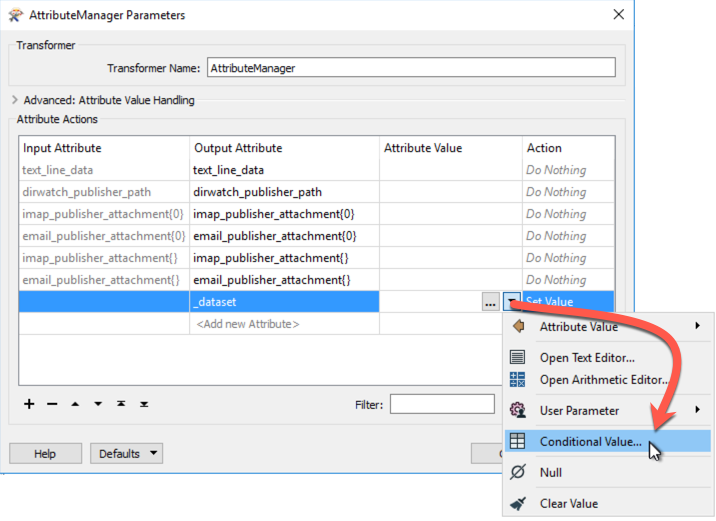This screenshot has width=716, height=521.
Task: Select output imap_publisher_attachment{} cell
Action: pyautogui.click(x=284, y=258)
